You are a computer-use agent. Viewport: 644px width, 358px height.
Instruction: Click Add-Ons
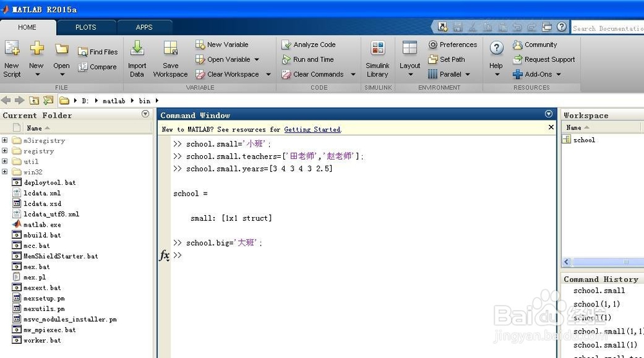point(533,74)
